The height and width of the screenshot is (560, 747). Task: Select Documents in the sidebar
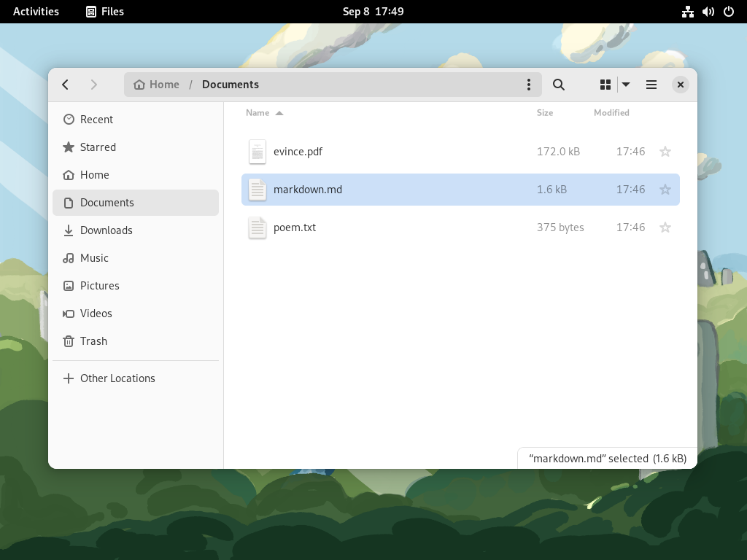136,203
